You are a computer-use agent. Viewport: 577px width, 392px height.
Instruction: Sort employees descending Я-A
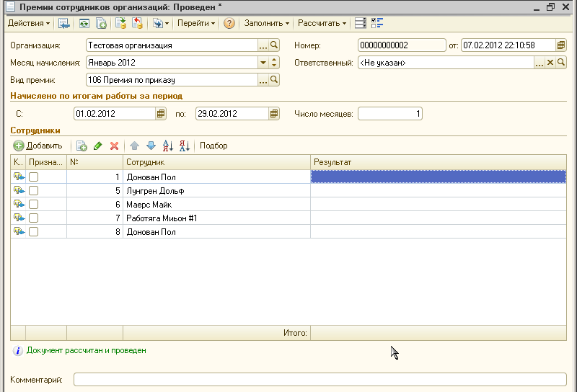[x=185, y=146]
